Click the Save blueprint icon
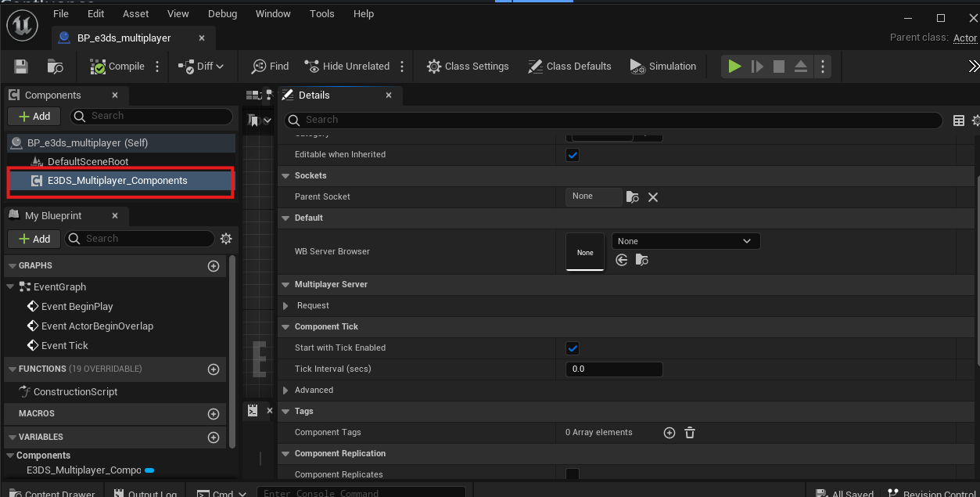 [x=21, y=67]
